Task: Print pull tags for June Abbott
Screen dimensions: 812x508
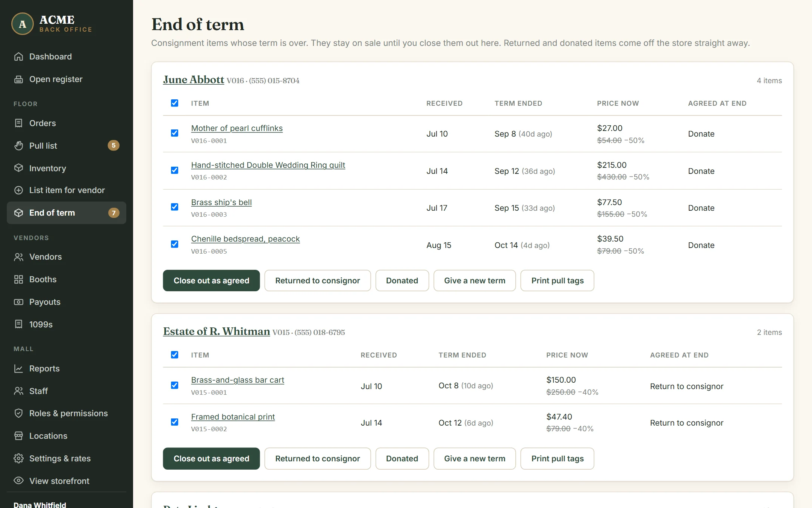Action: [x=557, y=280]
